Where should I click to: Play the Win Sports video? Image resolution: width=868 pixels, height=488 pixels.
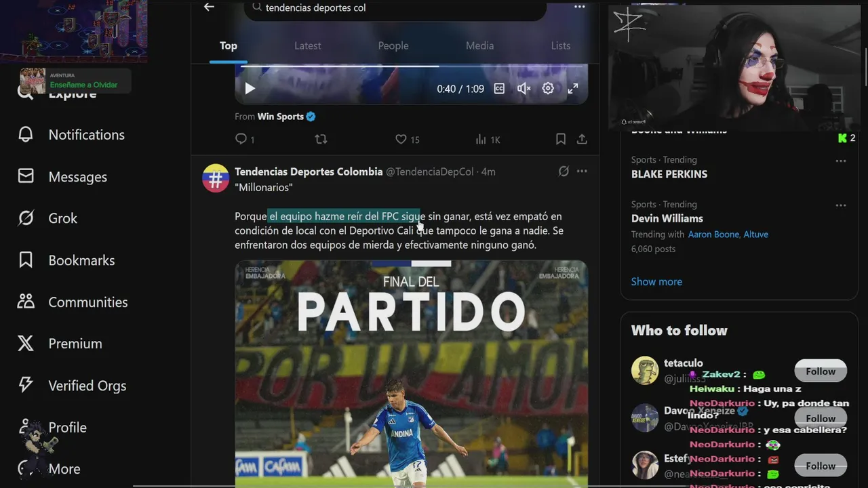pyautogui.click(x=250, y=89)
